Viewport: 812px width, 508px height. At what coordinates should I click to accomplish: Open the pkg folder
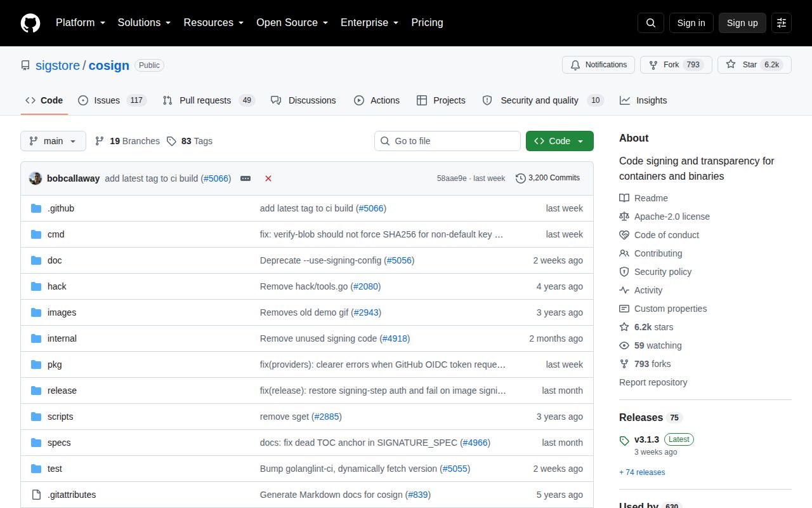tap(55, 364)
